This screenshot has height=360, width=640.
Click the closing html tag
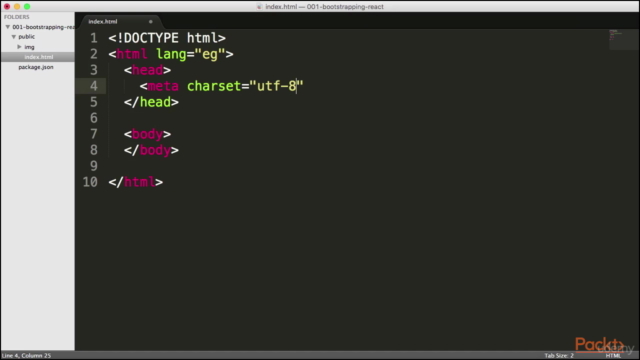(136, 182)
